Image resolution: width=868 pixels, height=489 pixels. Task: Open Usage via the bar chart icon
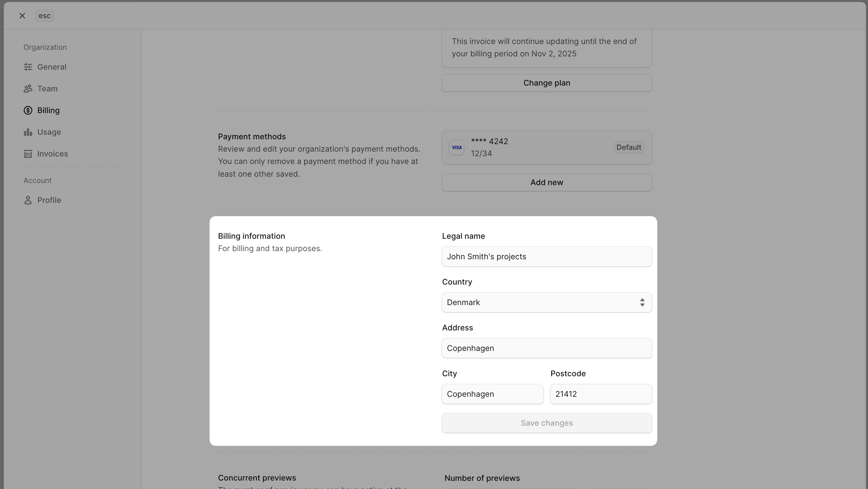point(28,132)
